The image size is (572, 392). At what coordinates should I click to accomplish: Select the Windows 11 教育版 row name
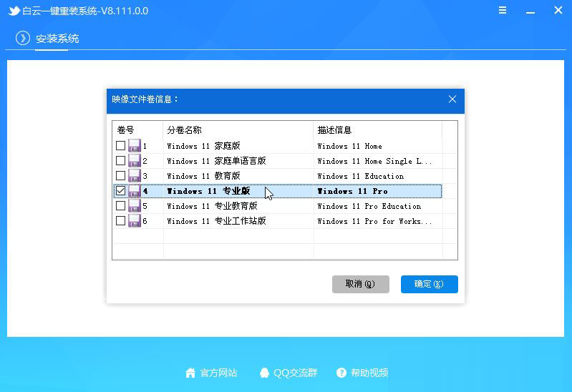pyautogui.click(x=203, y=176)
